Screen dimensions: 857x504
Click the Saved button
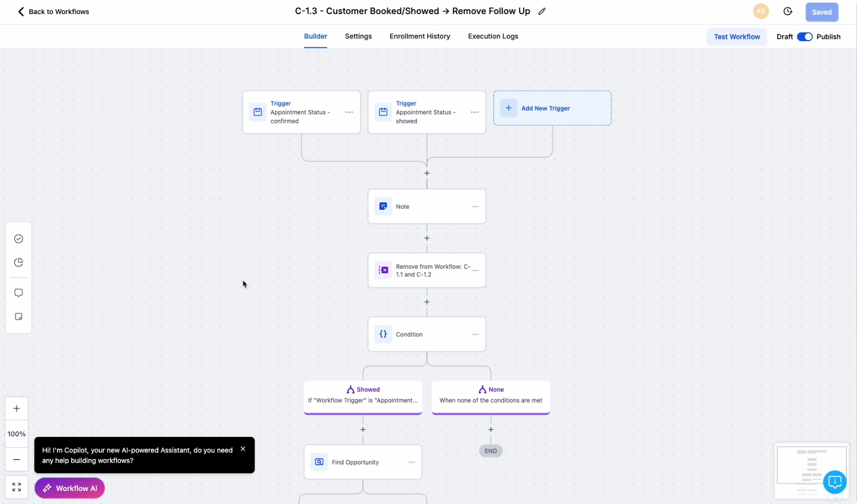(x=822, y=12)
